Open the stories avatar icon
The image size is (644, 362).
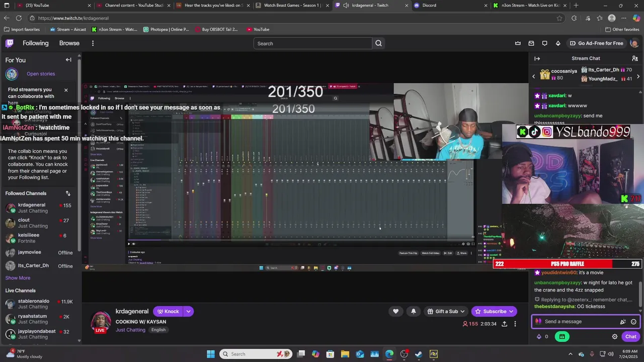click(12, 74)
